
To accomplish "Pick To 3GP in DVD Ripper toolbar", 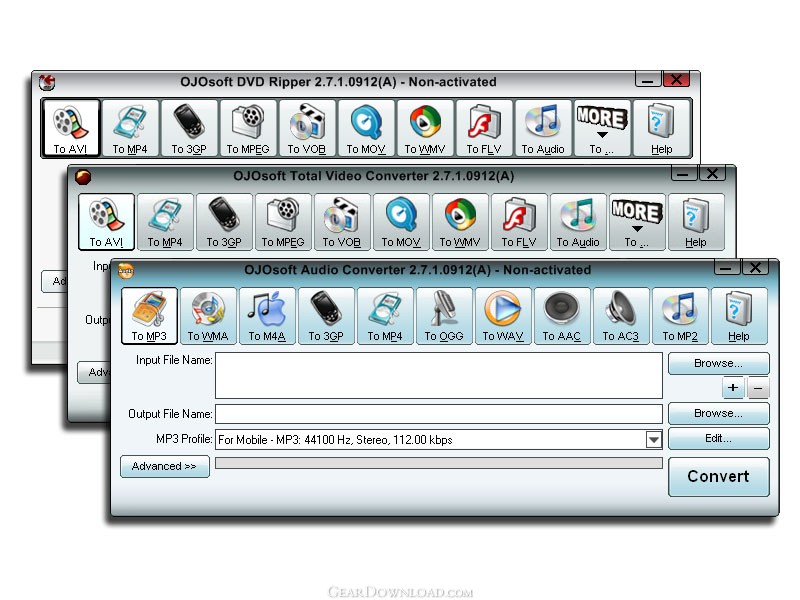I will (x=189, y=128).
